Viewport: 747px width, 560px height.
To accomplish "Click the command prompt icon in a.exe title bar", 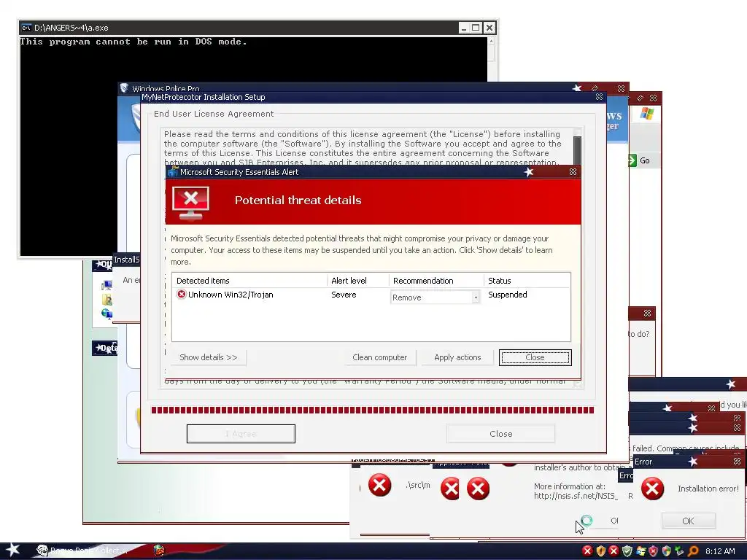I will click(x=26, y=28).
